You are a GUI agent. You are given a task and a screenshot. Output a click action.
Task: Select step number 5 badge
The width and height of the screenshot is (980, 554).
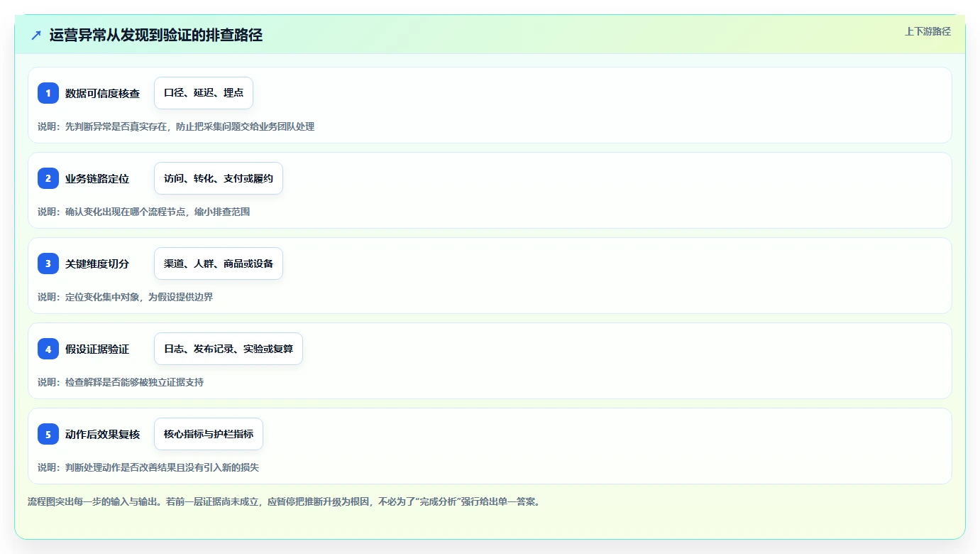click(48, 434)
